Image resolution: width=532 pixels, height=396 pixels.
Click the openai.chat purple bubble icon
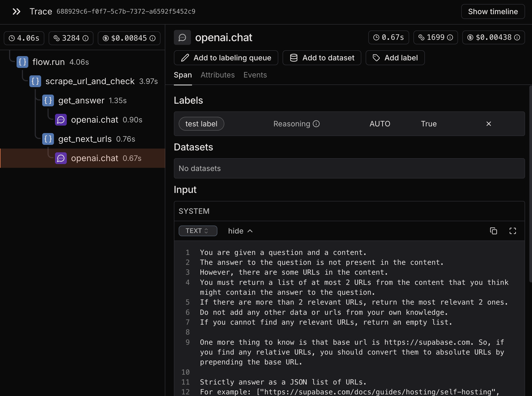pyautogui.click(x=61, y=158)
